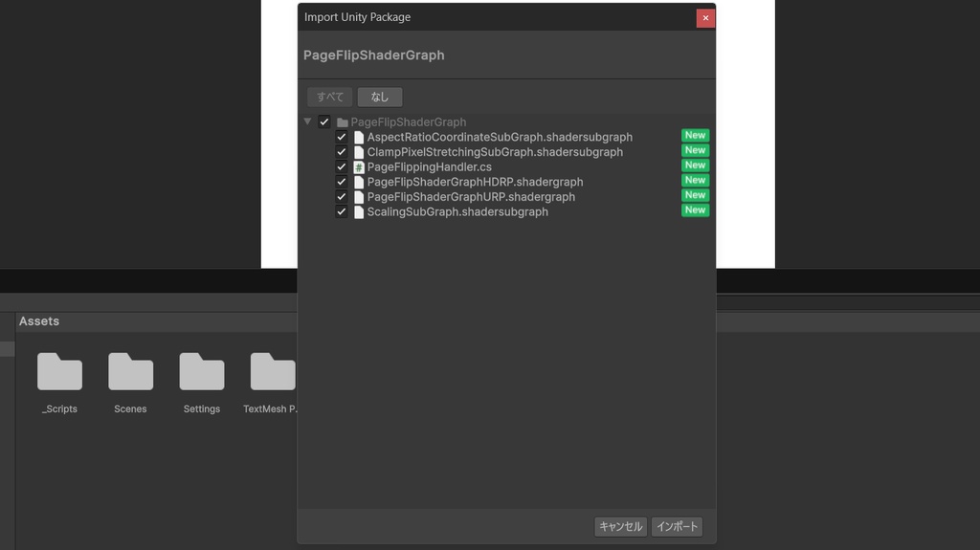The image size is (980, 550).
Task: Select PageFlipShaderGraph folder name in tree
Action: (x=408, y=121)
